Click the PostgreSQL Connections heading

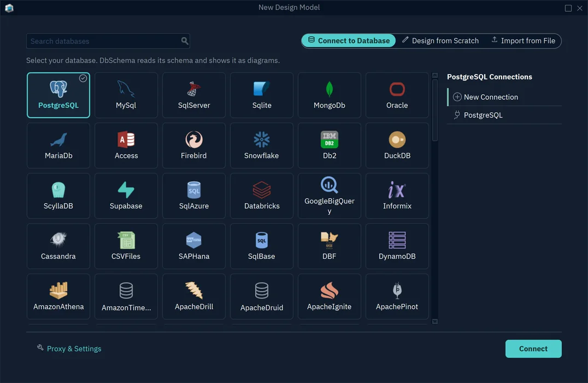(490, 77)
